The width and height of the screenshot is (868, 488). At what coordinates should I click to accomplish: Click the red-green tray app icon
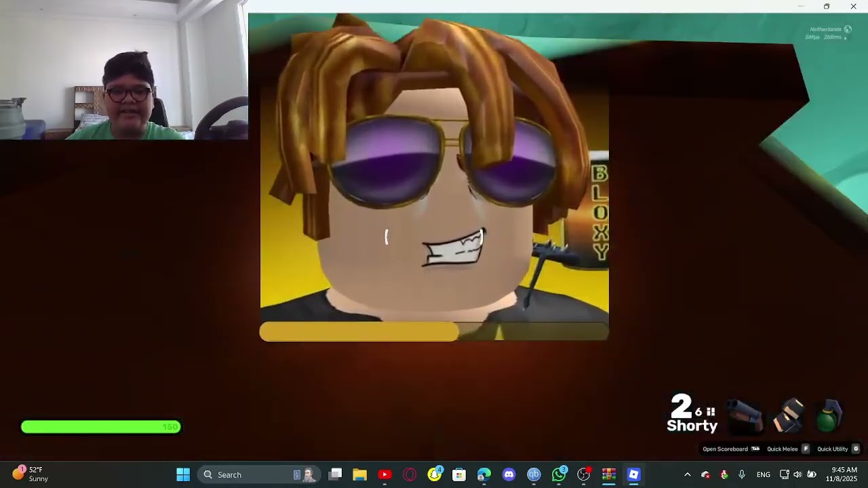(x=724, y=474)
